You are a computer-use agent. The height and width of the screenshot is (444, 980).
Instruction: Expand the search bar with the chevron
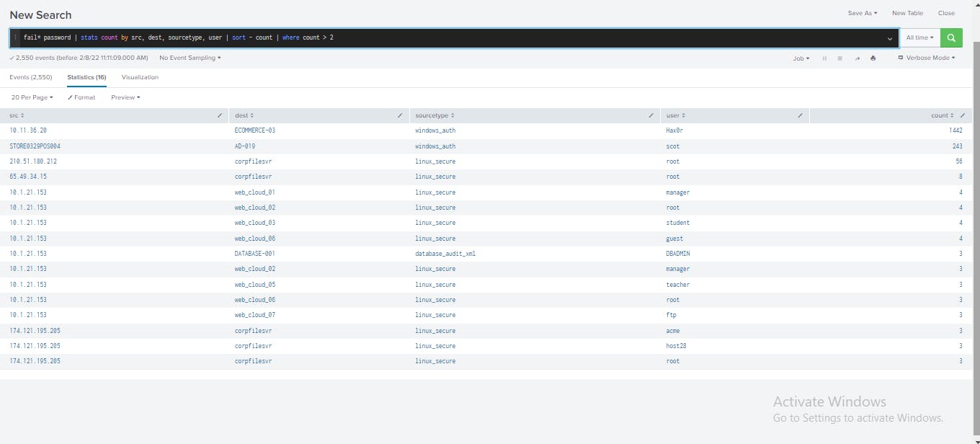[x=890, y=38]
